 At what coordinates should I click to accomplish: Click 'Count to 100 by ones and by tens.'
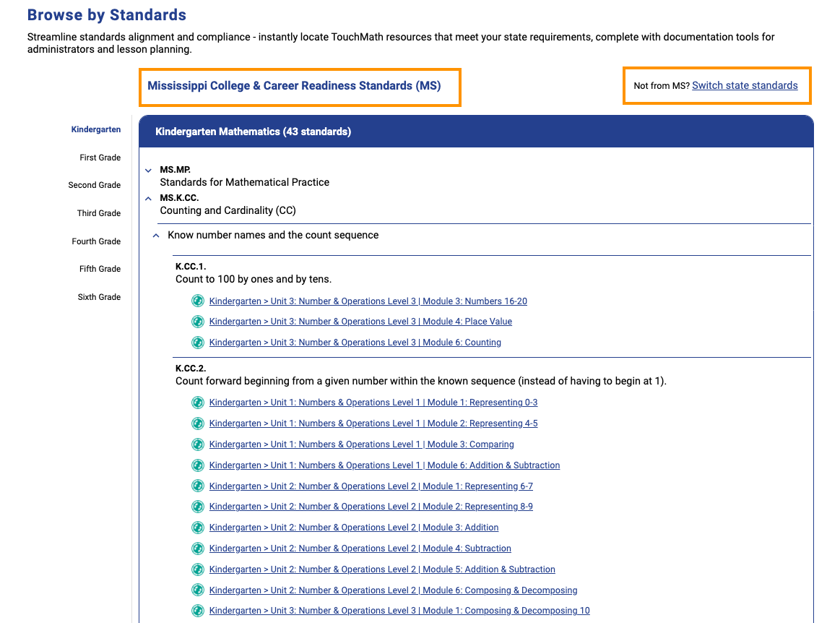254,279
